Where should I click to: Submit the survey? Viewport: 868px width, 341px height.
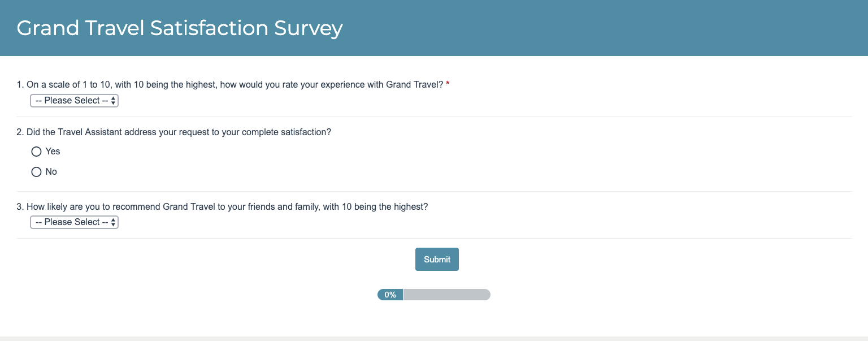(x=437, y=260)
